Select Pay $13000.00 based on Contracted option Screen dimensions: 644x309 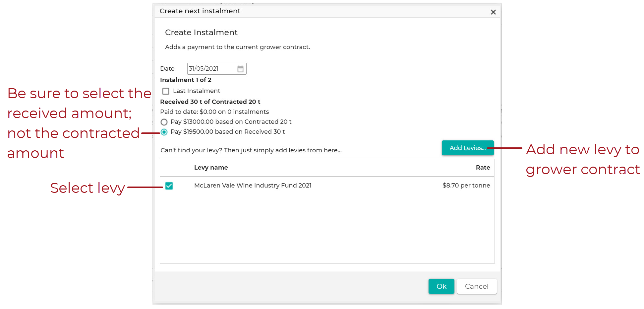[x=164, y=122]
